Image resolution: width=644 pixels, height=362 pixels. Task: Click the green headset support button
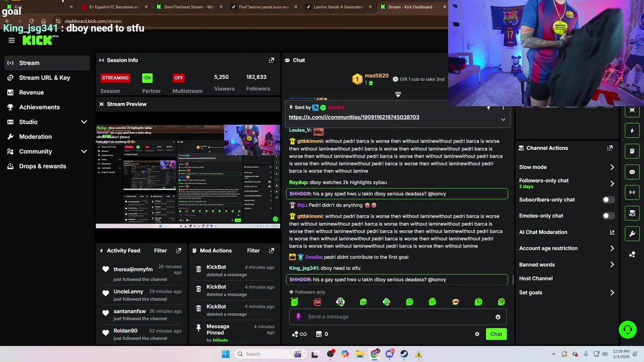pos(627,330)
